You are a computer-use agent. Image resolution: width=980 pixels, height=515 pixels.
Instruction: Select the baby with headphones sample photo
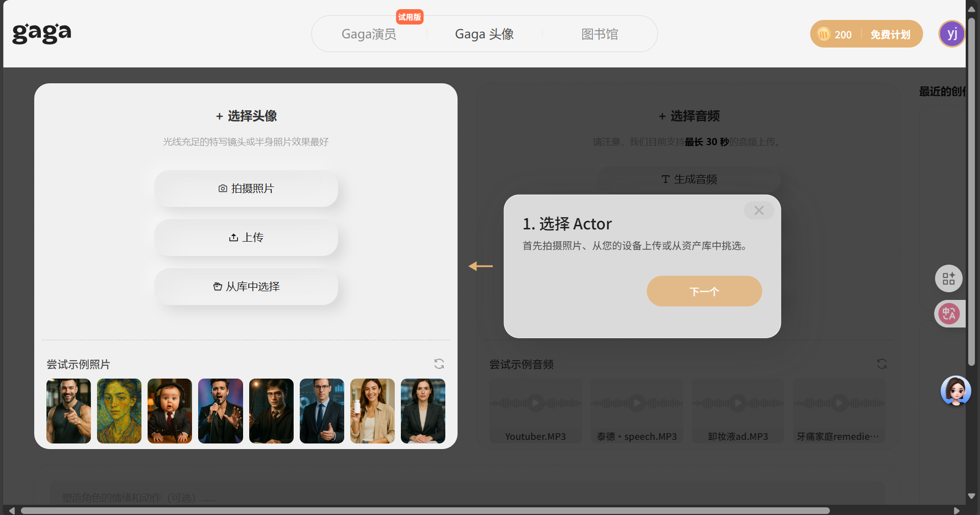click(170, 411)
